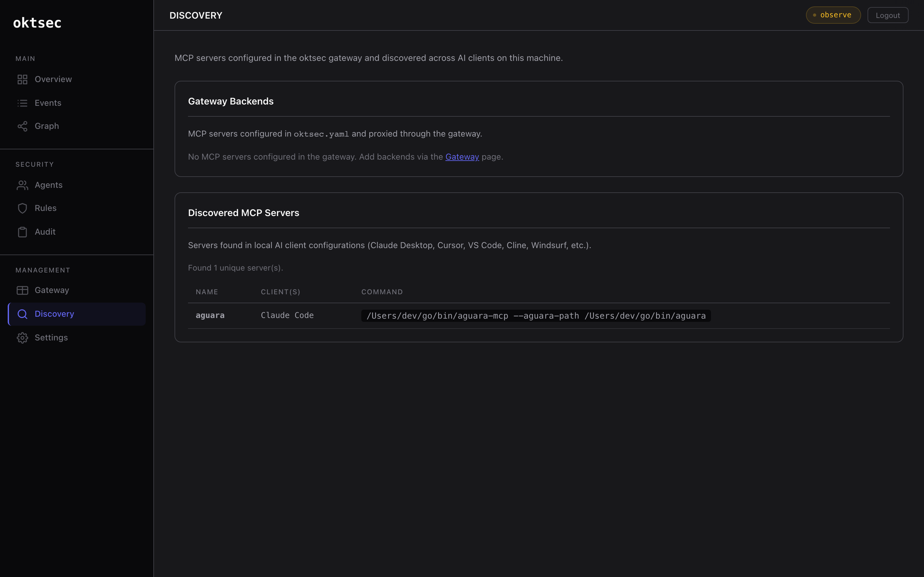Click the aguara-mcp command code block
Viewport: 924px width, 577px height.
(536, 316)
